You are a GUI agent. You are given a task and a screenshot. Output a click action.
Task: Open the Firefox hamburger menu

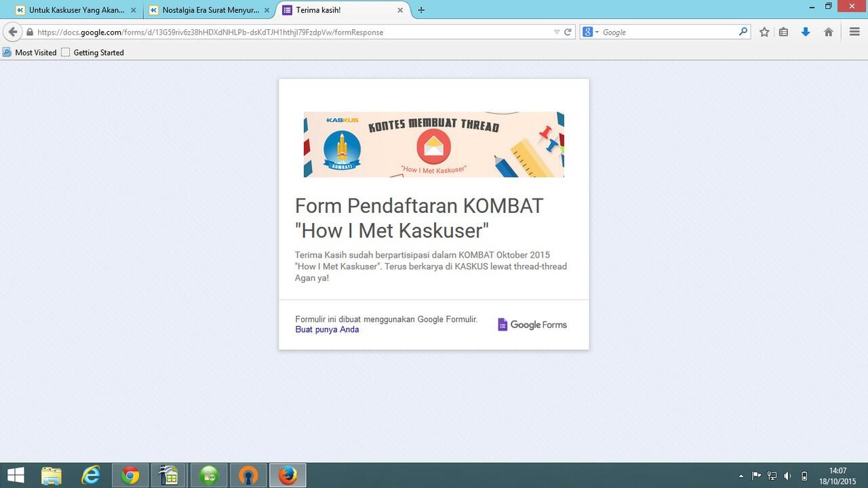tap(854, 32)
